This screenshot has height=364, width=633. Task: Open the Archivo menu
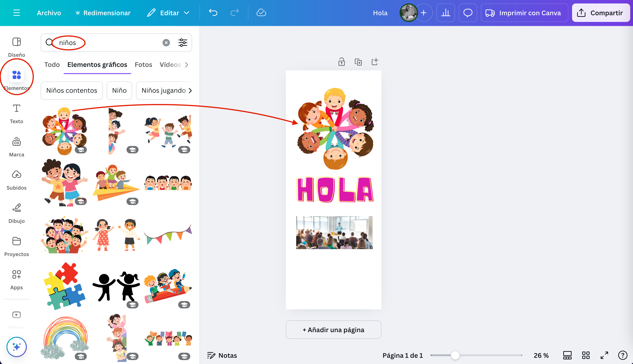49,13
